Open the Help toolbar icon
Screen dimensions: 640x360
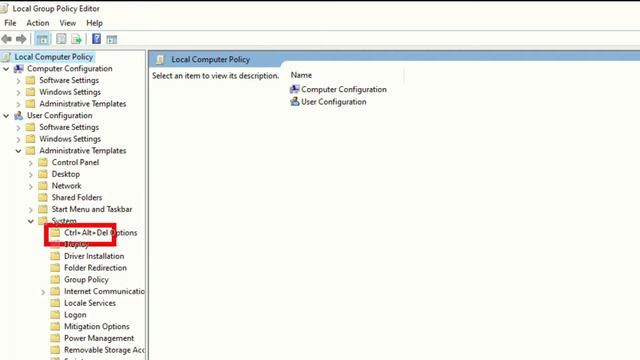point(96,39)
